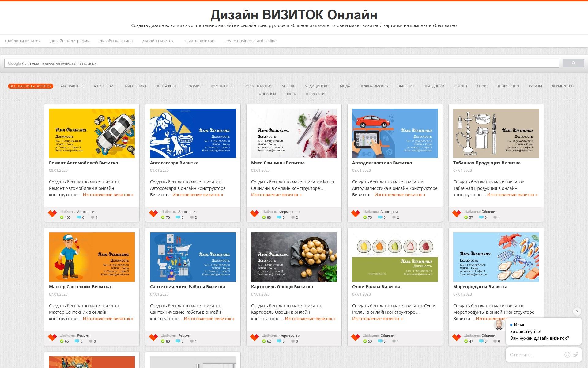This screenshot has height=368, width=588.
Task: Filter by ЗООМИР category
Action: tap(194, 86)
